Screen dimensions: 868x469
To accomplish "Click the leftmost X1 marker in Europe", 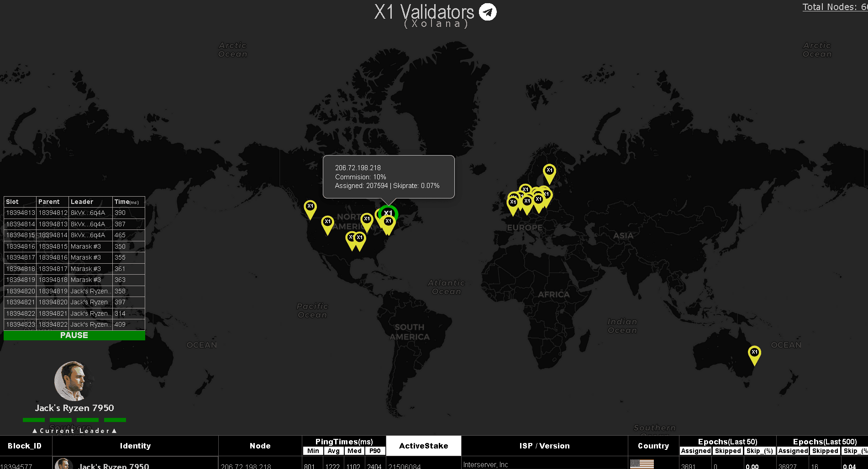I will 512,203.
